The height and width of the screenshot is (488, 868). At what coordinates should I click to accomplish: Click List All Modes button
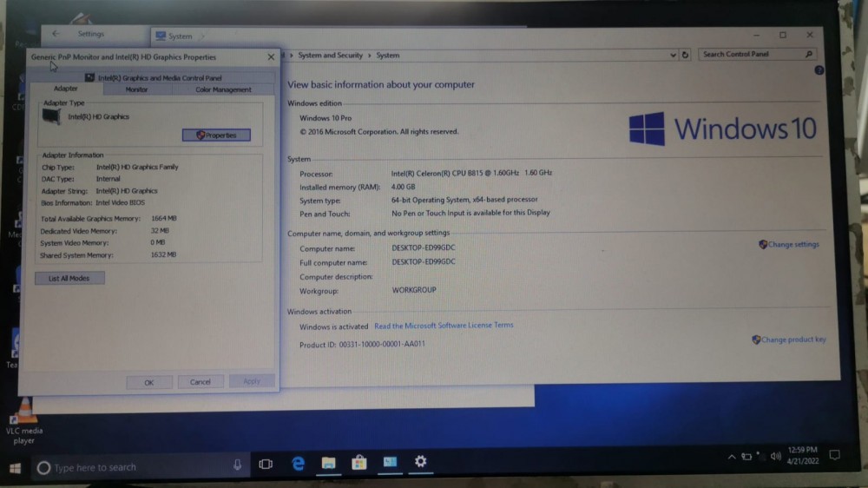tap(69, 278)
